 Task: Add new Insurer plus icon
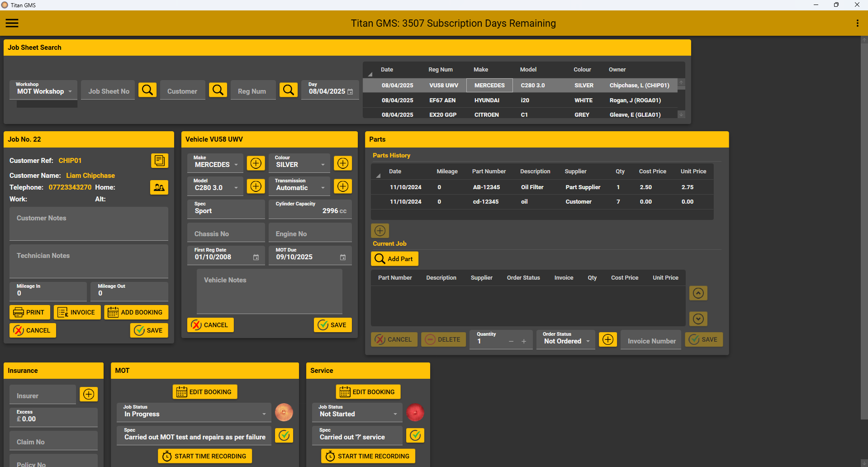pyautogui.click(x=89, y=394)
